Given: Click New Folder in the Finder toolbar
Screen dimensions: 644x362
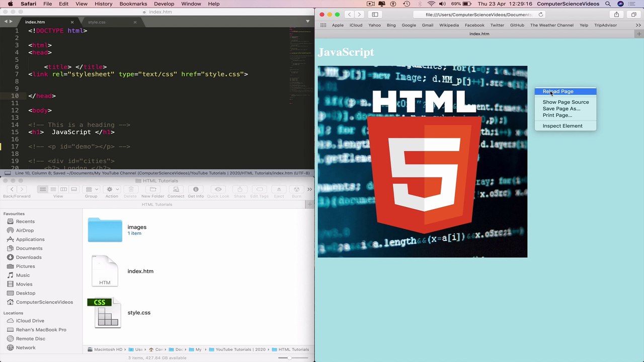Looking at the screenshot, I should [152, 189].
